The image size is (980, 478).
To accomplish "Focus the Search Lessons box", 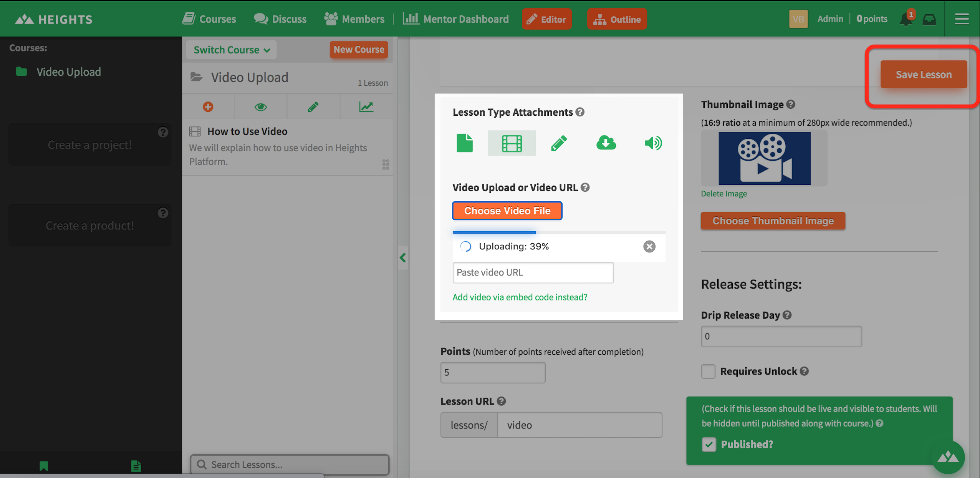I will tap(290, 465).
